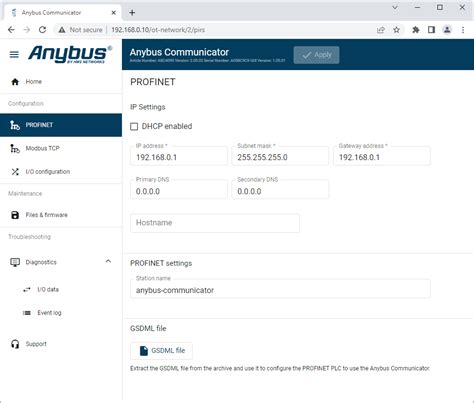
Task: Toggle the browser side panel icon
Action: click(431, 30)
